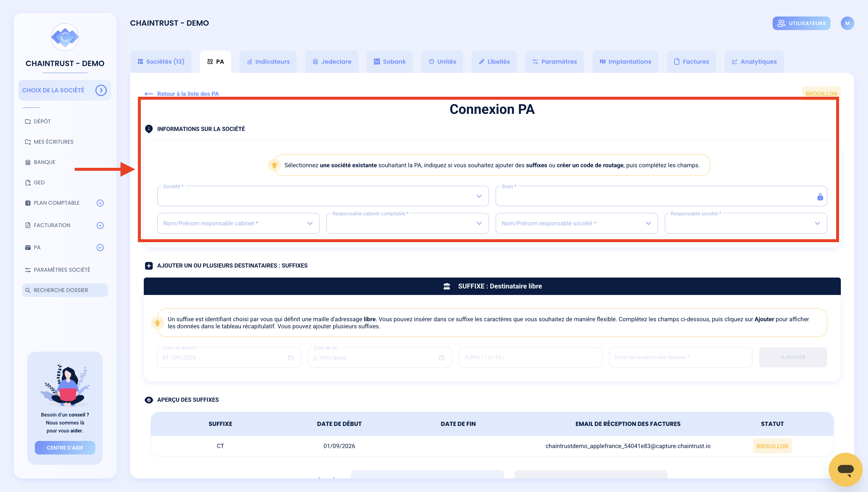
Task: Click the Suffixe column header
Action: click(x=220, y=424)
